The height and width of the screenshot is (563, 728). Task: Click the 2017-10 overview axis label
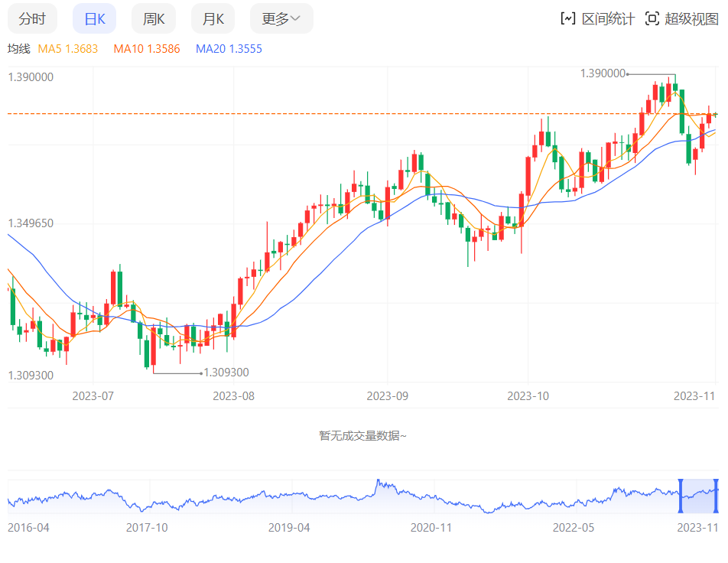point(147,528)
